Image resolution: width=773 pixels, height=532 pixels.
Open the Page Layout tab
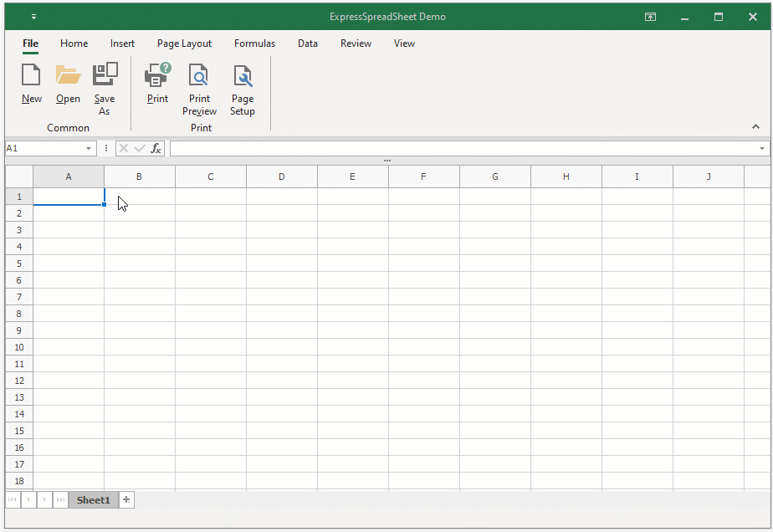pyautogui.click(x=184, y=43)
